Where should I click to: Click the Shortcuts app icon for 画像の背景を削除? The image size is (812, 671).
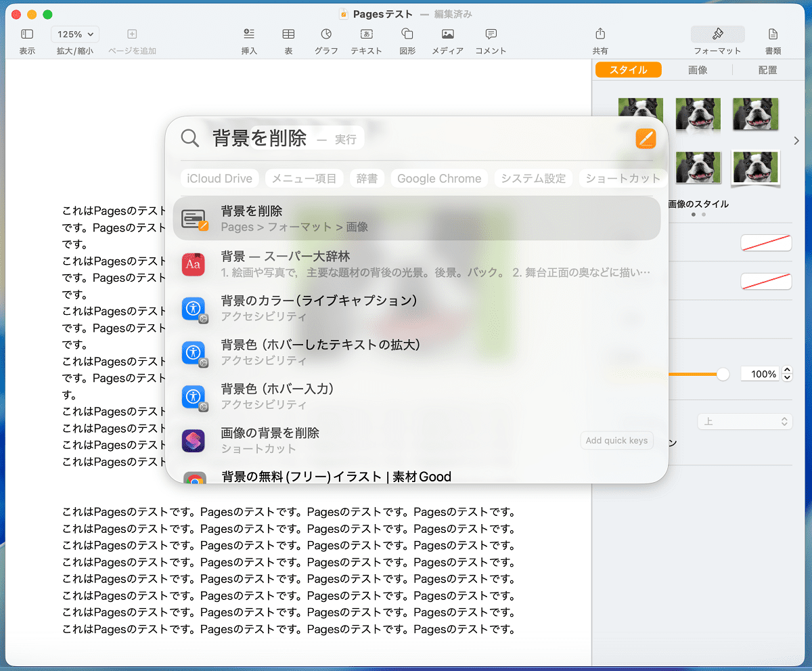[x=194, y=441]
